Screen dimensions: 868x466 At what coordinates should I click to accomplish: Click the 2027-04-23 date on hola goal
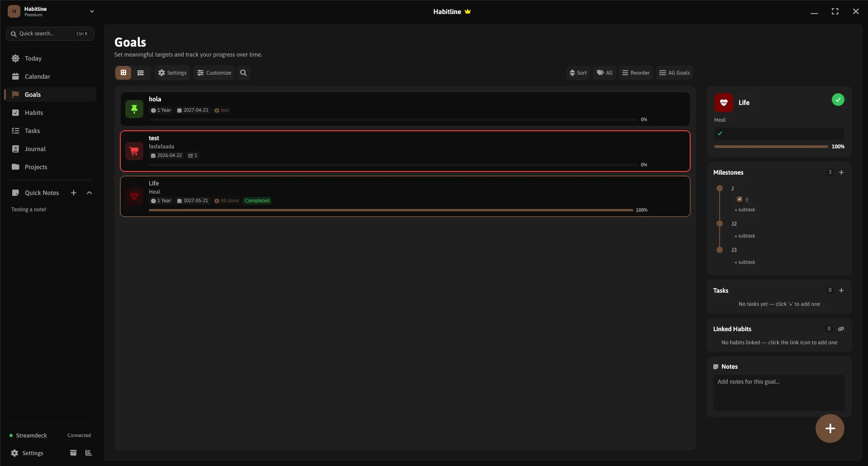point(193,110)
